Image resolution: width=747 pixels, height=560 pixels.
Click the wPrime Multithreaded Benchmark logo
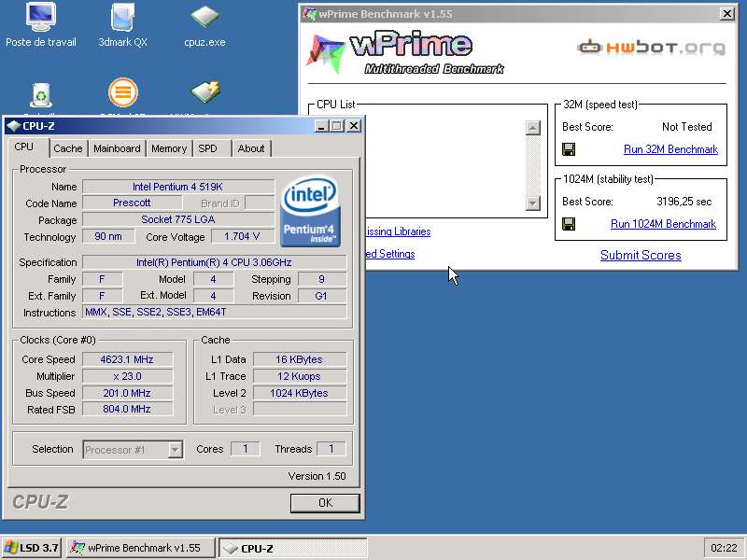405,52
